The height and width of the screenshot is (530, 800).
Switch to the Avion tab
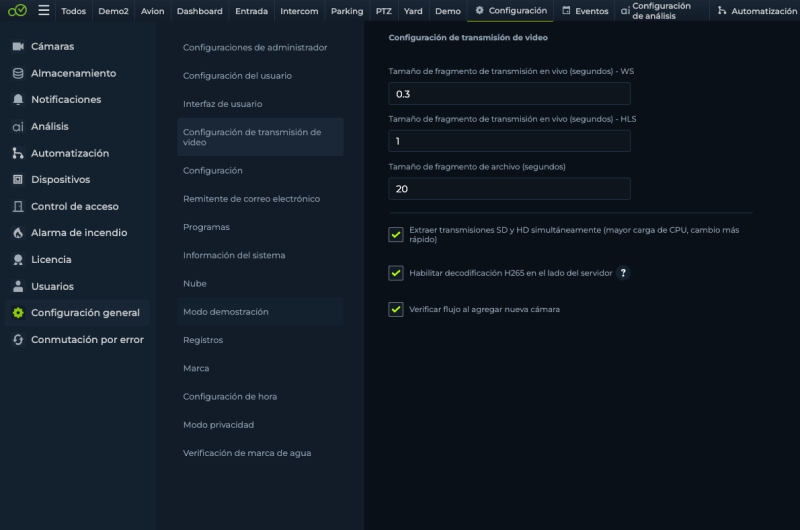point(153,11)
